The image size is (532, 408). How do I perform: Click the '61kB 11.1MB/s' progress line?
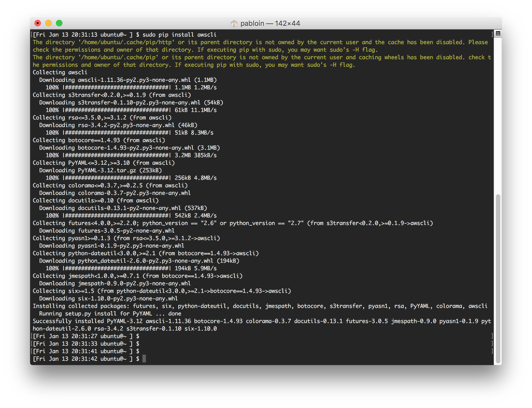131,110
